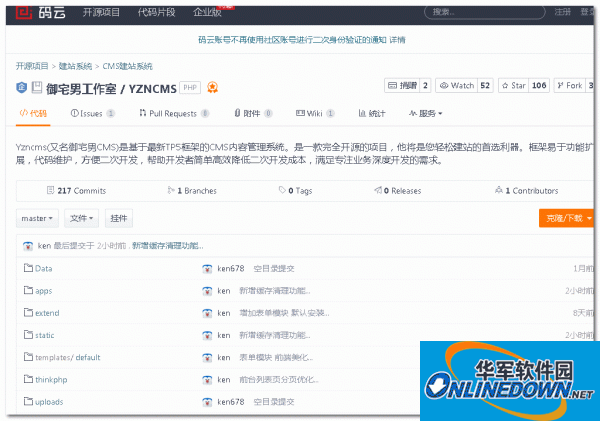Screen dimensions: 600x421
Task: Click ken678 name in uploads row
Action: [231, 401]
